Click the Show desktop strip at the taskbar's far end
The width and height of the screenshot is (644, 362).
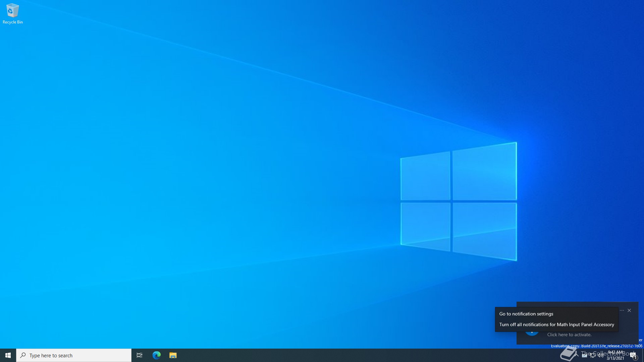643,355
